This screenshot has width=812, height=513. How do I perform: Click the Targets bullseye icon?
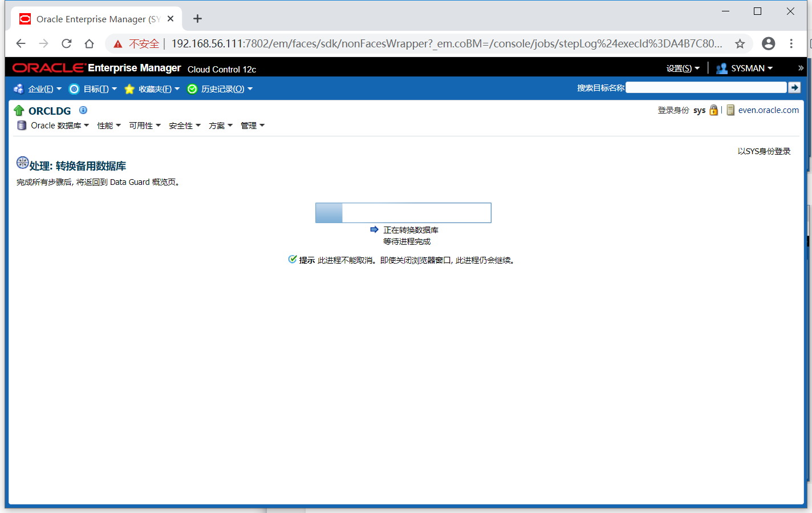pyautogui.click(x=74, y=89)
